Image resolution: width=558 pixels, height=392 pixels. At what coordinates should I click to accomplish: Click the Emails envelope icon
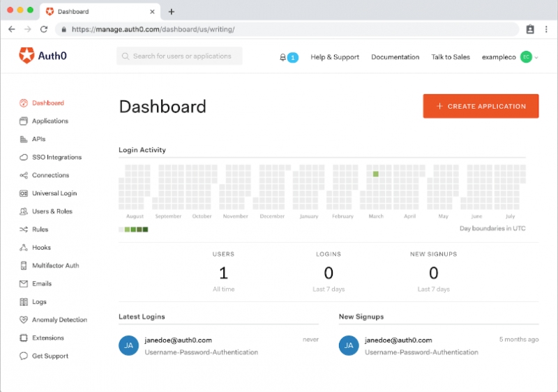(24, 284)
